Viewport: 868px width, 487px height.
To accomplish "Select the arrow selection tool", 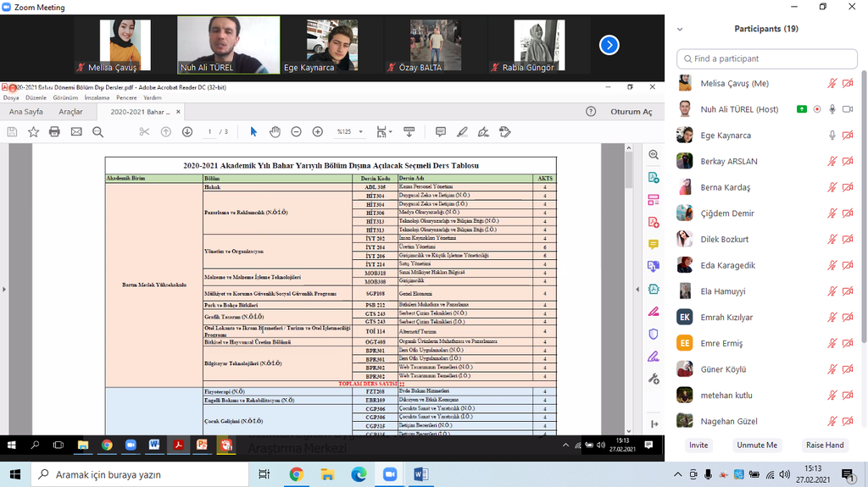I will (253, 131).
